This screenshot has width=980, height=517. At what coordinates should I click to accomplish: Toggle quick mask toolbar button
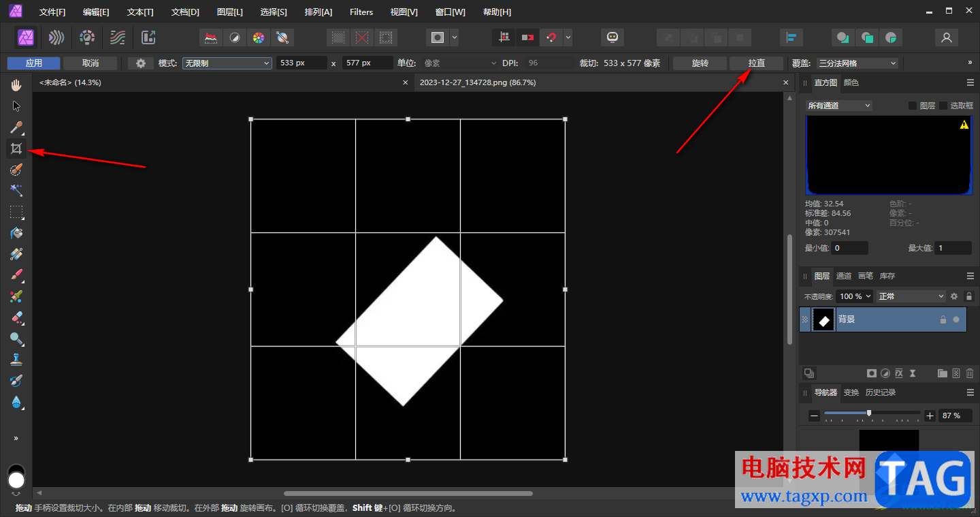tap(438, 37)
